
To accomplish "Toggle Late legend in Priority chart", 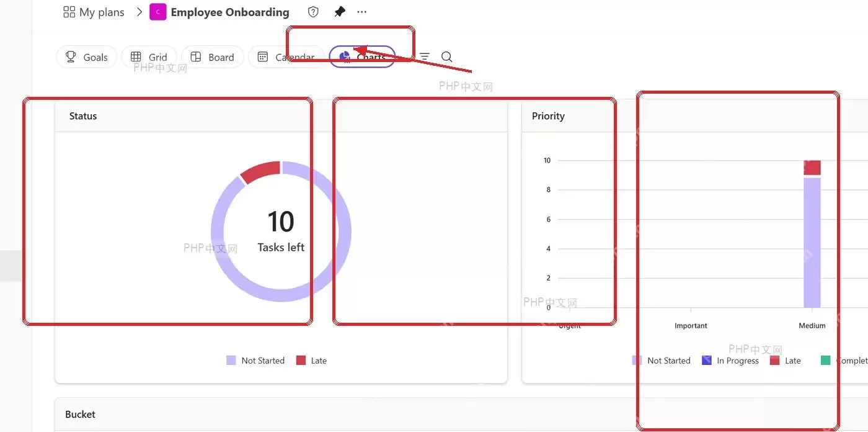I will 785,361.
